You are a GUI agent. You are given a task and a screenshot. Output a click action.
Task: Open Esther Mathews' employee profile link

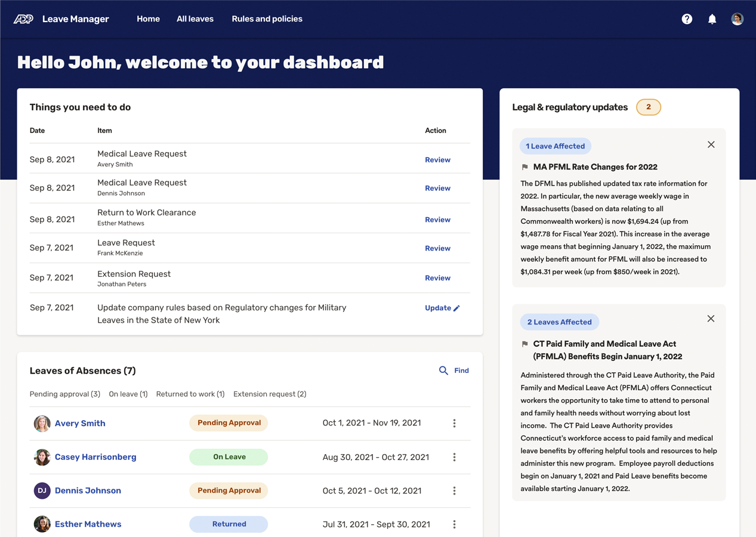pos(88,524)
